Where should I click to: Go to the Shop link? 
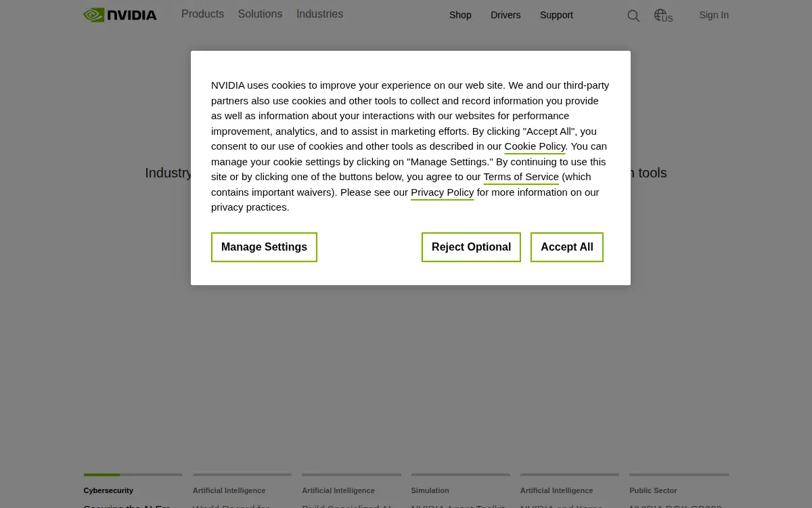[x=460, y=15]
